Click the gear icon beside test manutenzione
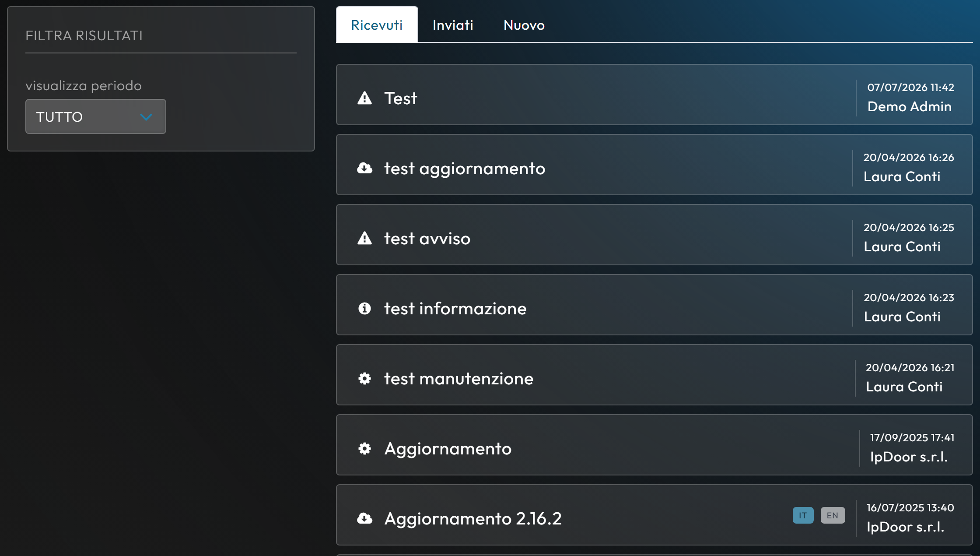 tap(364, 378)
